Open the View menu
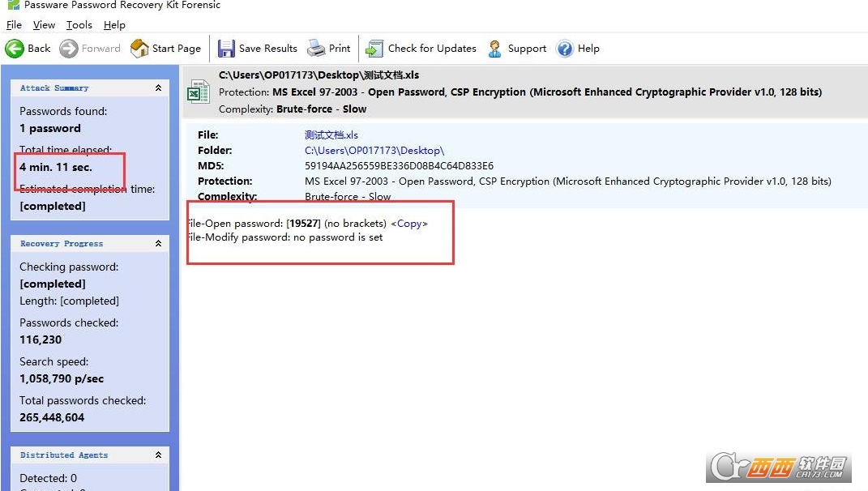Viewport: 868px width, 491px height. pyautogui.click(x=44, y=25)
